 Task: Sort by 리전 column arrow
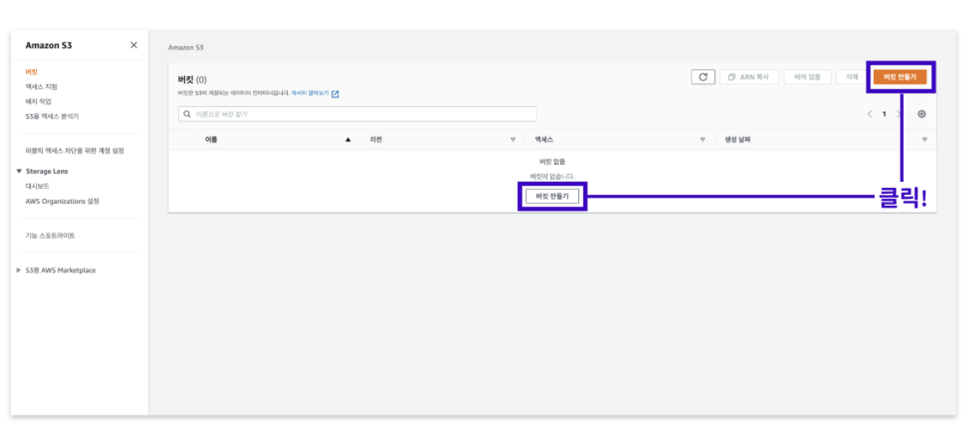(512, 140)
